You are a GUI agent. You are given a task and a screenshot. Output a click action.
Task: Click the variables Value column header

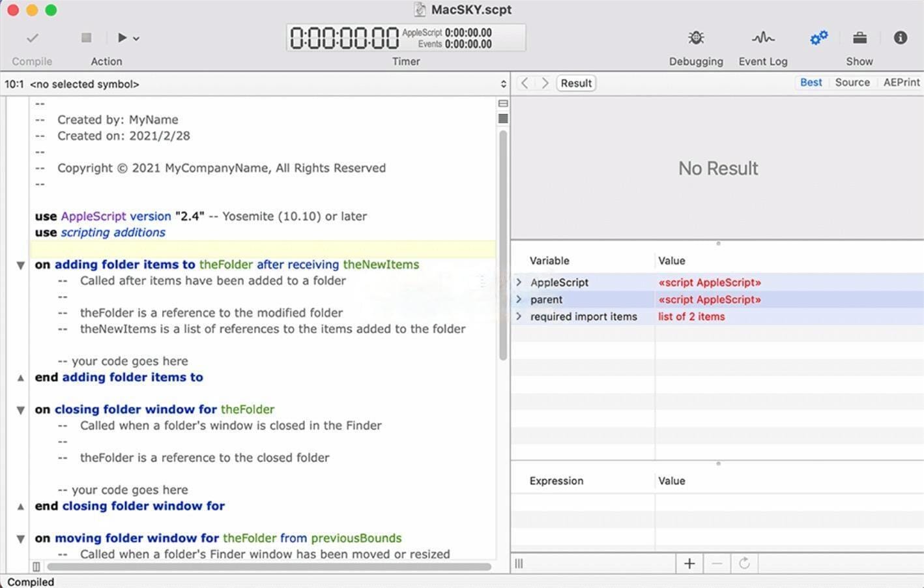[672, 261]
